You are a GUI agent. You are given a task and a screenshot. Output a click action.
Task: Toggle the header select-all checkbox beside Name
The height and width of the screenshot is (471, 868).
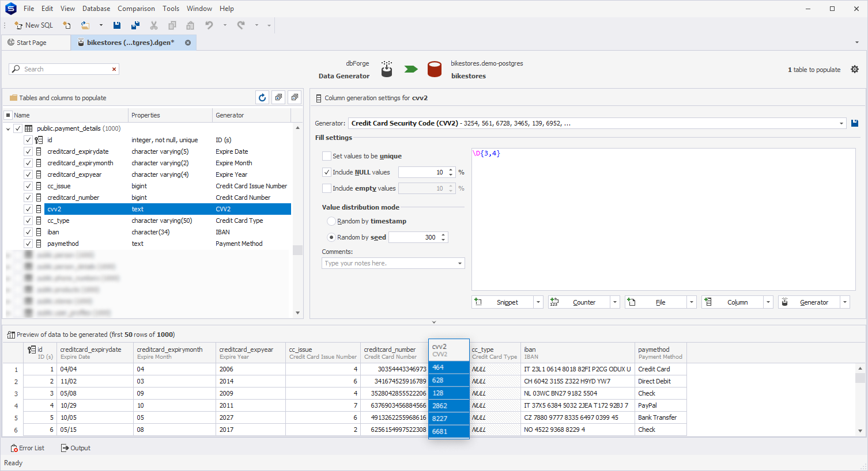pos(8,115)
